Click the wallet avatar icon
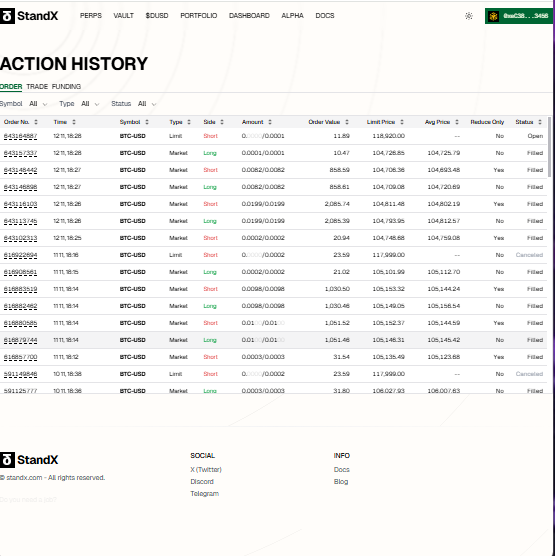 (x=493, y=16)
